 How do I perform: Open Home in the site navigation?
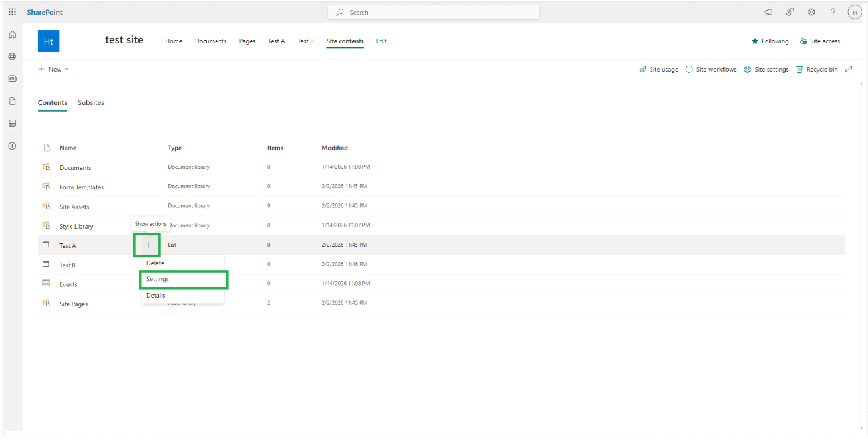click(174, 41)
